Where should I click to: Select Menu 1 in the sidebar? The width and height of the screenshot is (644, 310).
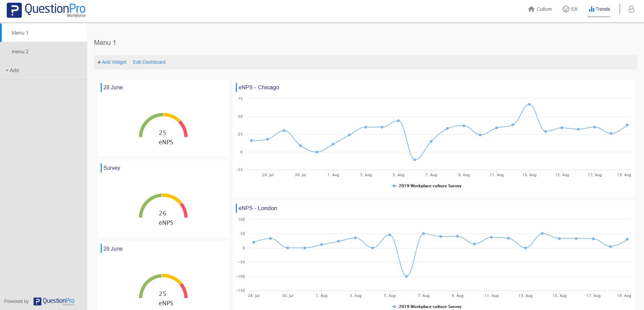(44, 33)
